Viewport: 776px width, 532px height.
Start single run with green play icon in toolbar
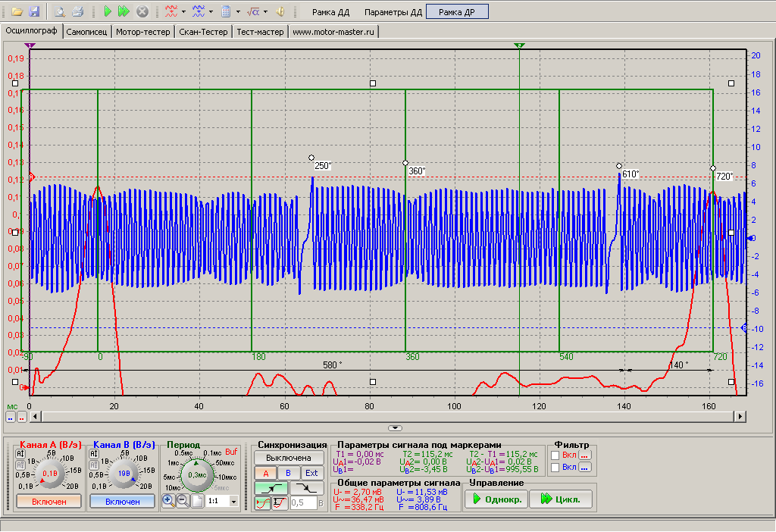coord(108,11)
